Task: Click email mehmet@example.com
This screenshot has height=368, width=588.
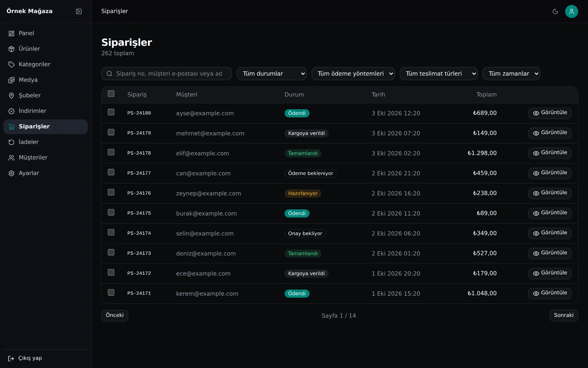Action: (x=210, y=133)
